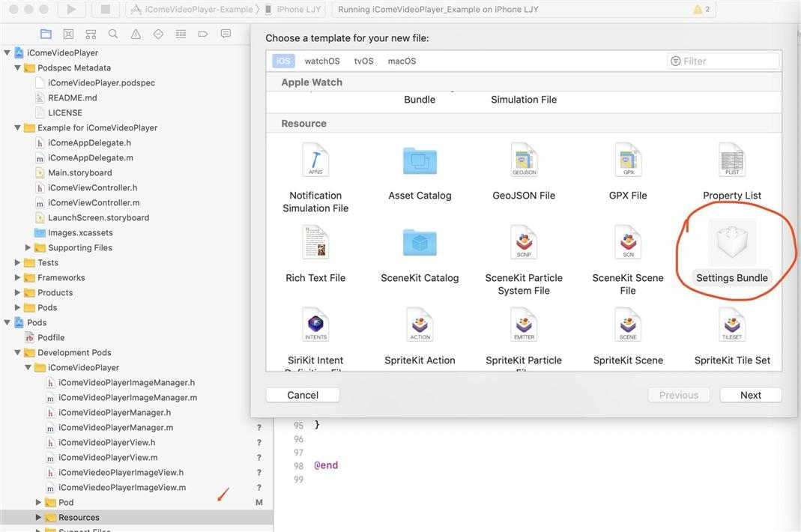Viewport: 801px width, 532px height.
Task: Expand the Resources folder
Action: [x=38, y=517]
